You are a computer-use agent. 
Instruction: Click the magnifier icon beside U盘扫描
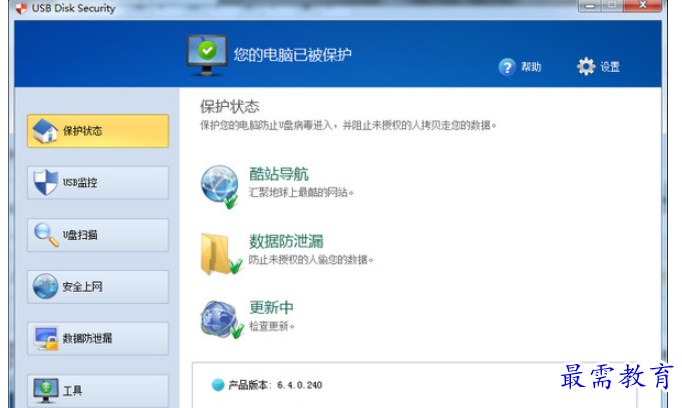(46, 235)
